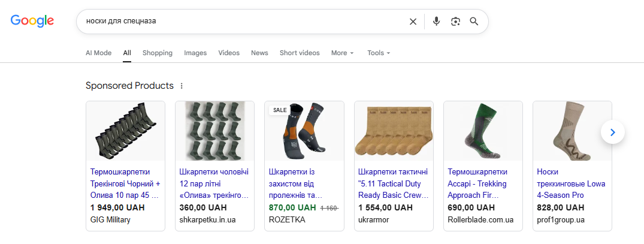Screen dimensions: 644x244
Task: Open the News tab
Action: pos(259,53)
